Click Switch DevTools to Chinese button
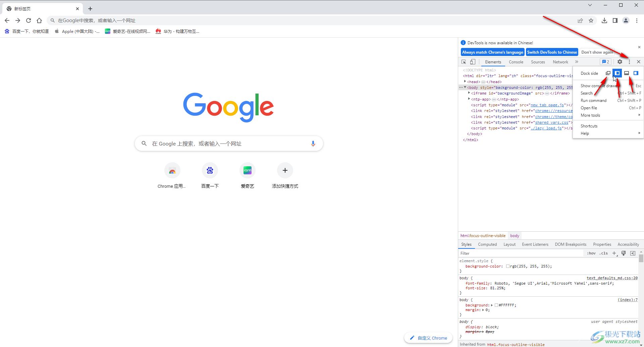Image resolution: width=644 pixels, height=347 pixels. click(x=552, y=52)
